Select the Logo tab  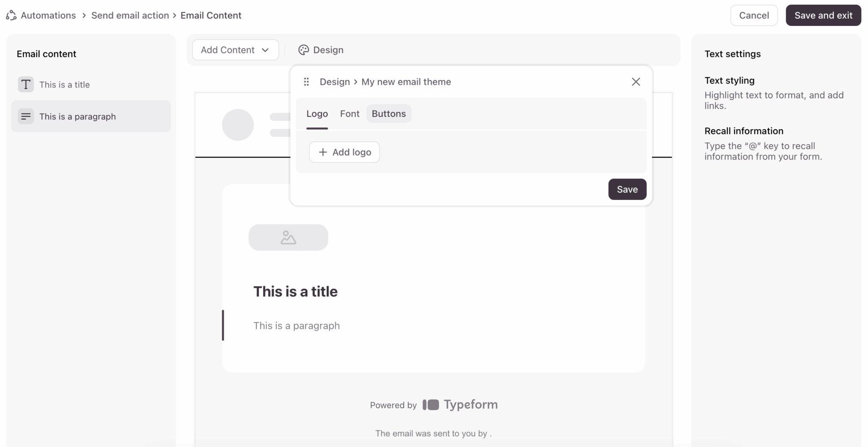coord(317,114)
